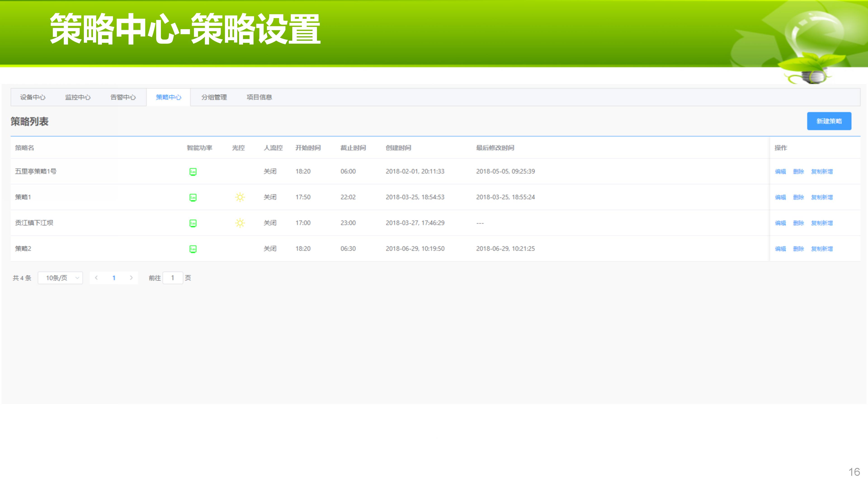Delete the 策略1 strategy
Screen dimensions: 868x488
pyautogui.click(x=798, y=197)
